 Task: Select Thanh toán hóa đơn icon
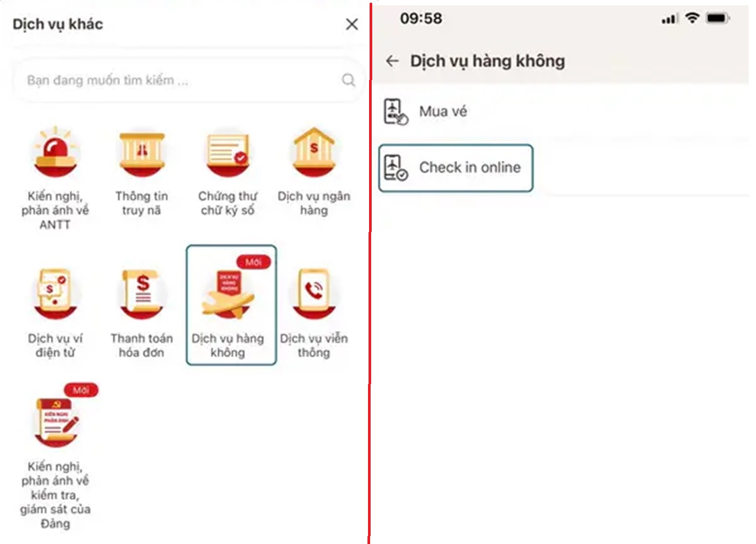pyautogui.click(x=141, y=293)
